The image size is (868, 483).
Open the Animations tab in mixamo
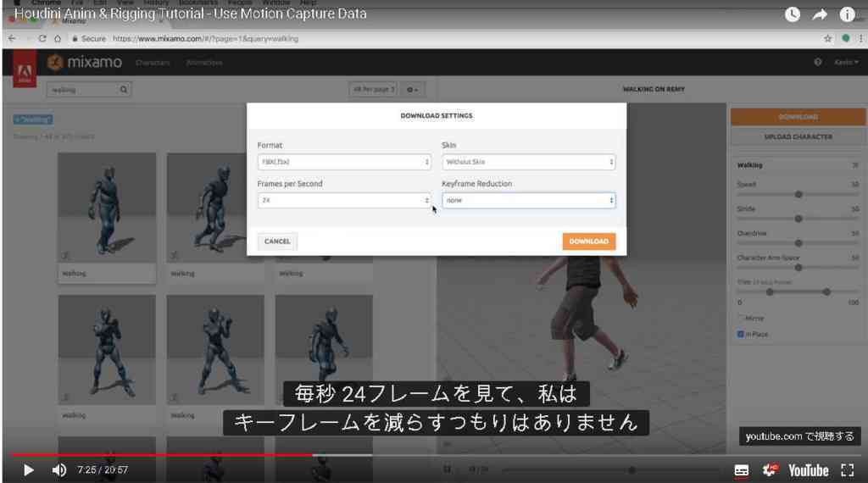point(204,63)
